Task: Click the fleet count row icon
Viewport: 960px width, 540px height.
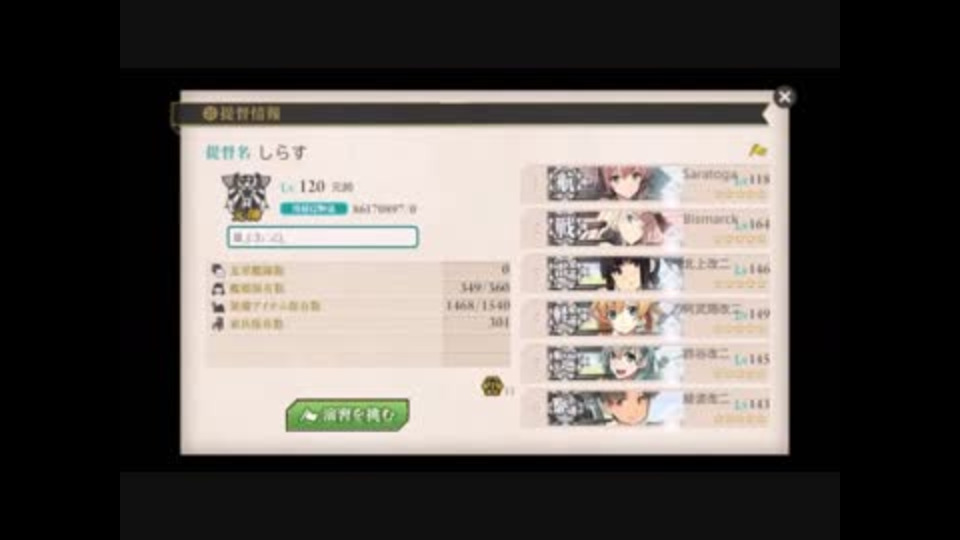Action: (x=218, y=270)
